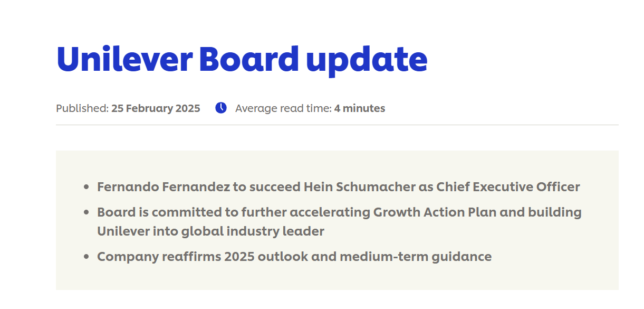Click the 'Chief Executive Officer' text
Viewport: 644px width, 309px height.
point(508,187)
